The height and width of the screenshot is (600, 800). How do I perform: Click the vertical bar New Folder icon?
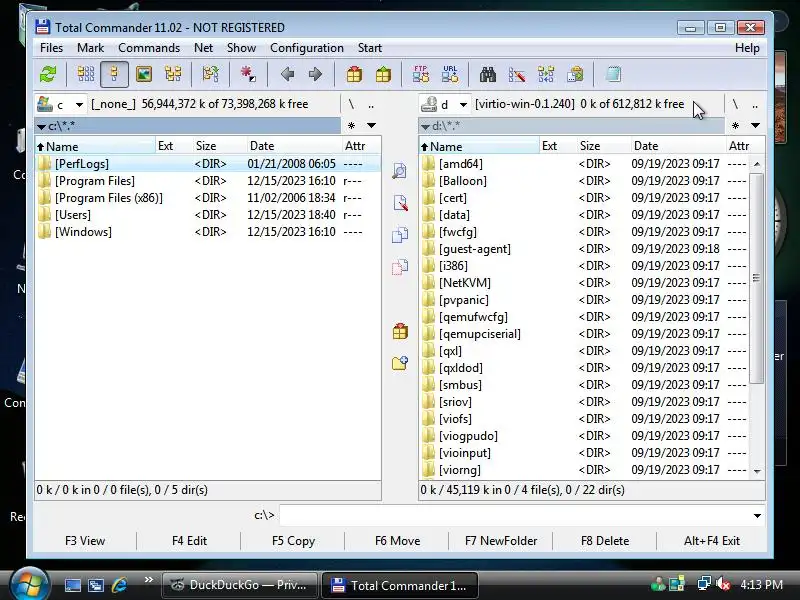[400, 363]
